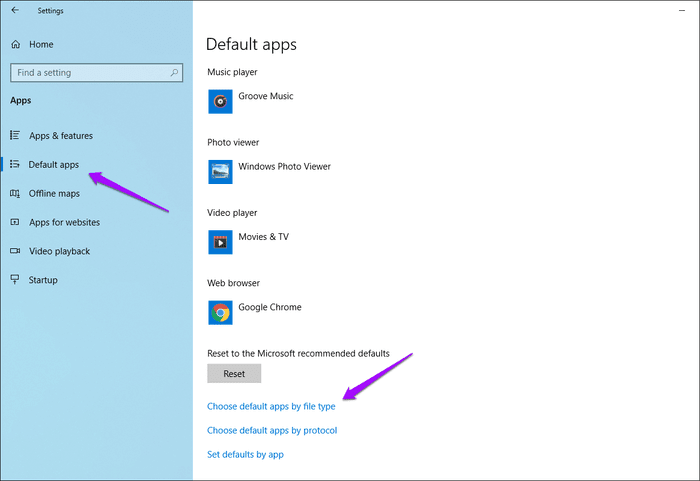Change Movies & TV default player
700x481 pixels.
(x=263, y=237)
